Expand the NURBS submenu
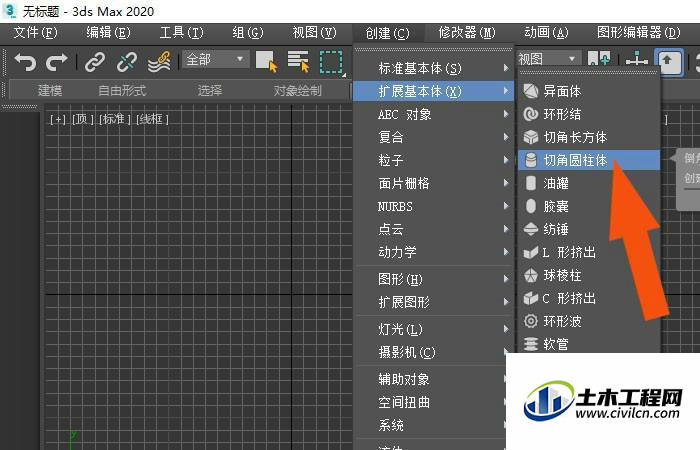 click(x=433, y=206)
